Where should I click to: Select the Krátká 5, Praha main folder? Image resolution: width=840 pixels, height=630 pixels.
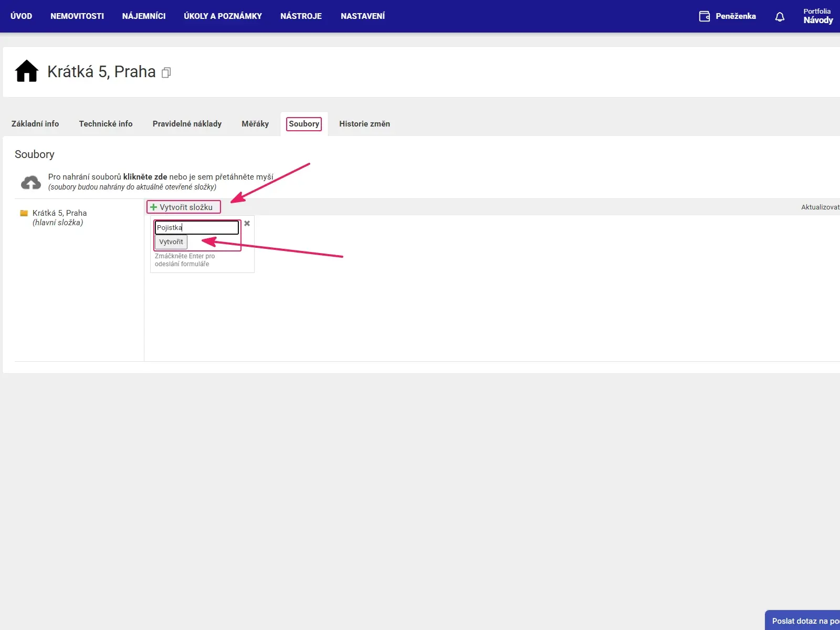tap(59, 217)
